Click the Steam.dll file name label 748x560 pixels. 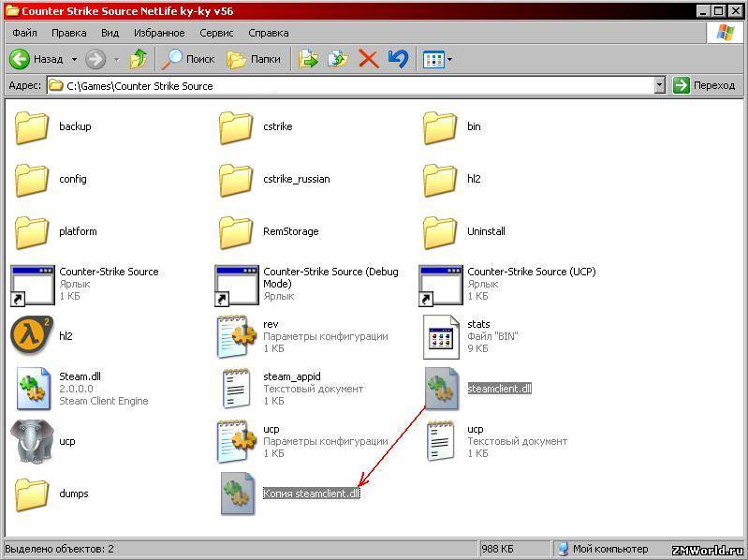click(80, 376)
